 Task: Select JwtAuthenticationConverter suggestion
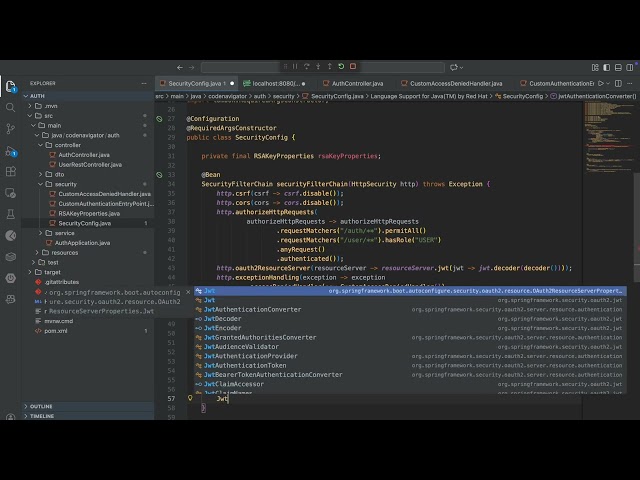pos(410,309)
